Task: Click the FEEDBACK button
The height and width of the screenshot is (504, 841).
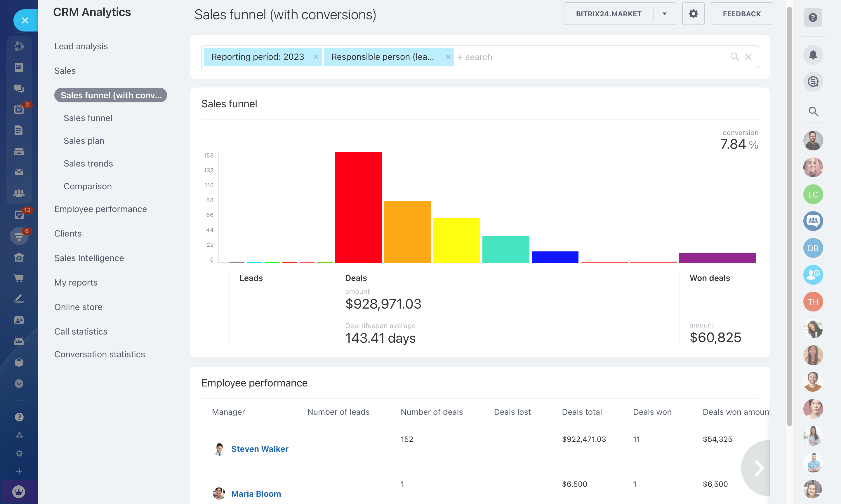Action: point(741,13)
